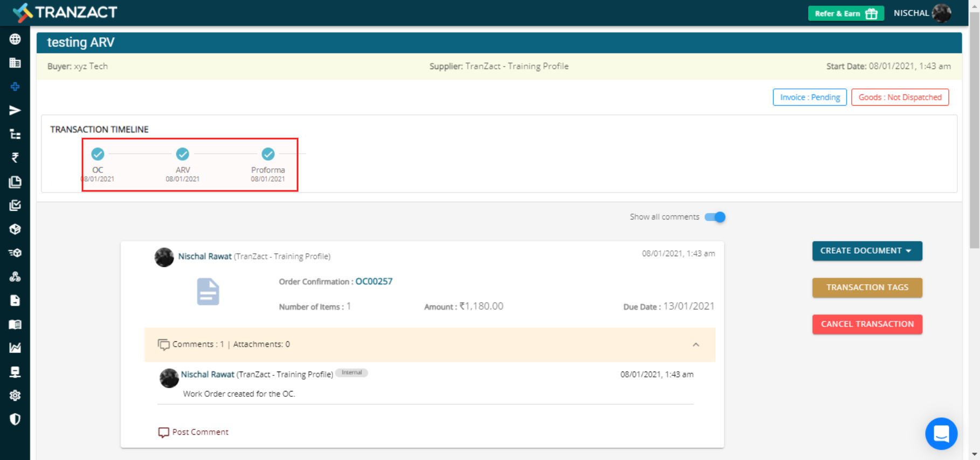The image size is (980, 460).
Task: Click the Cancel Transaction button
Action: point(867,324)
